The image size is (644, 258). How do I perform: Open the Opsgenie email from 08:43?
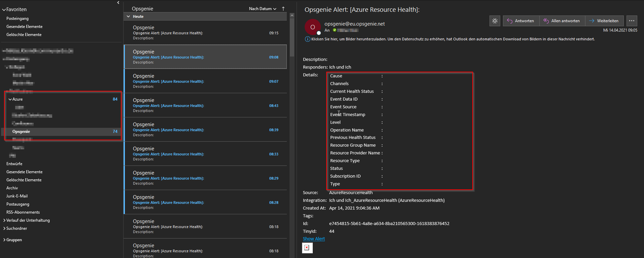pos(205,105)
